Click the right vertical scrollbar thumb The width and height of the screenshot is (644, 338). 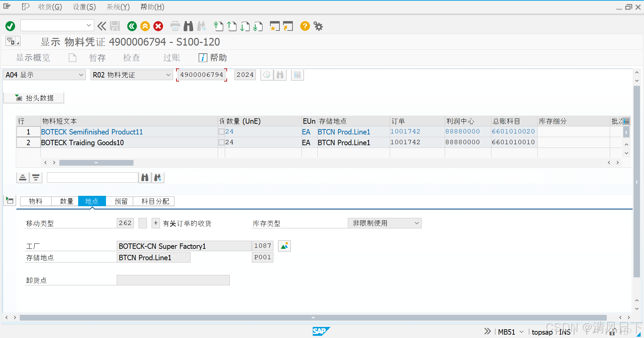(x=636, y=182)
